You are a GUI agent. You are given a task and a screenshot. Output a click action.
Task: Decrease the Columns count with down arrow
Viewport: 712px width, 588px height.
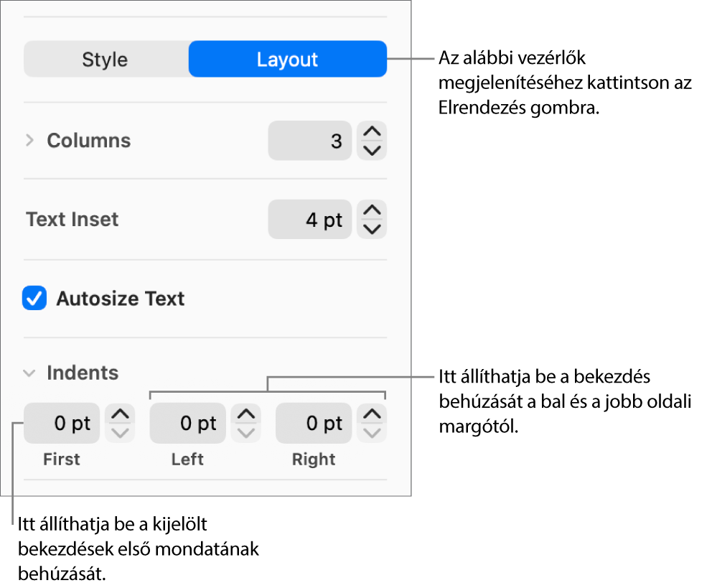point(372,150)
